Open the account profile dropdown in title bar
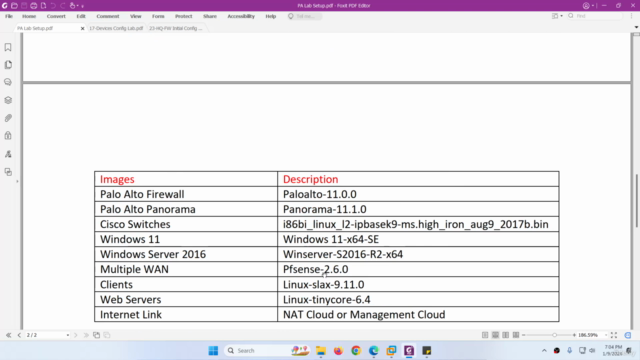Screen dimensions: 640x360 (588, 6)
